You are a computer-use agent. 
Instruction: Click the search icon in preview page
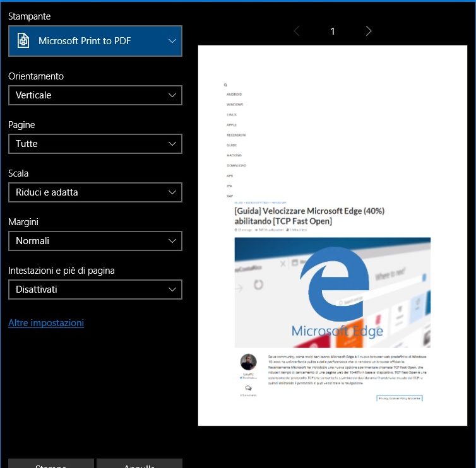225,85
